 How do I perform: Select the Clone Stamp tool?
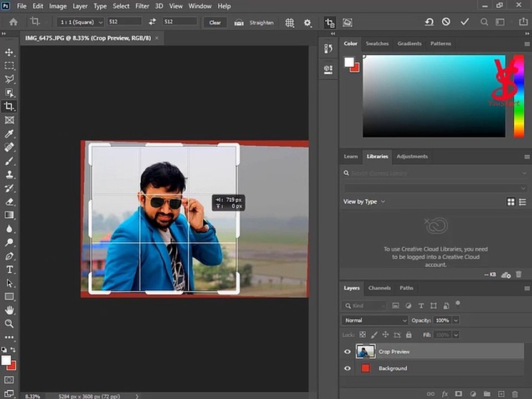(9, 175)
